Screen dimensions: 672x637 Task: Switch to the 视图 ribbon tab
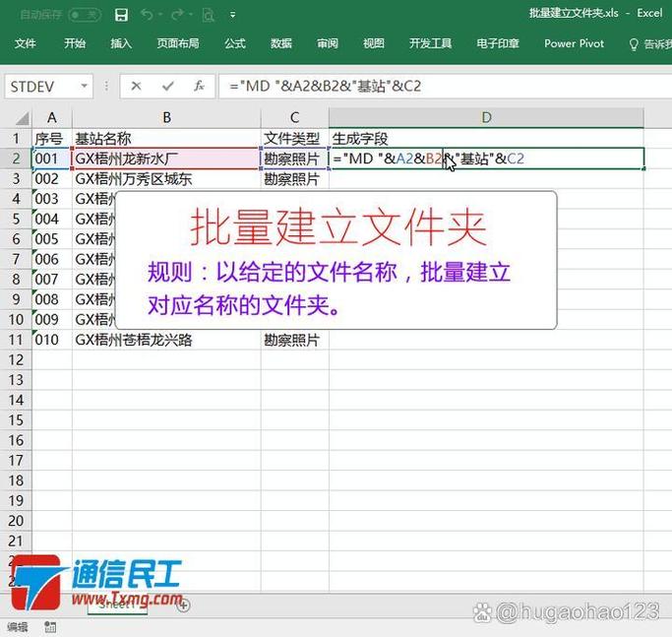pyautogui.click(x=374, y=43)
